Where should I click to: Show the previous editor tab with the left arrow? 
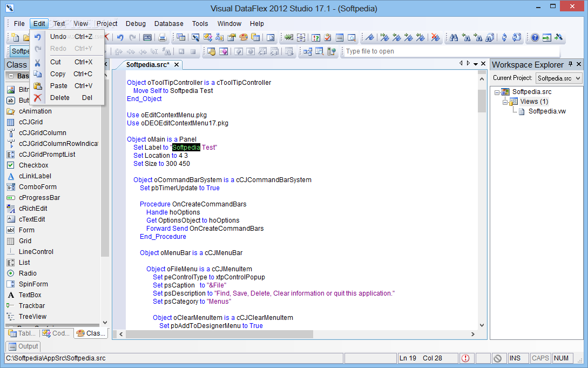tap(461, 63)
